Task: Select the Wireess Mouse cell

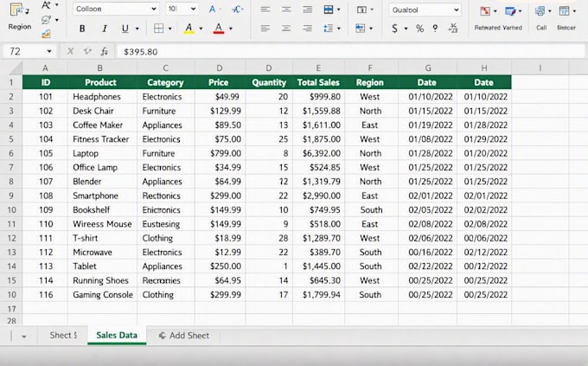Action: [x=102, y=224]
